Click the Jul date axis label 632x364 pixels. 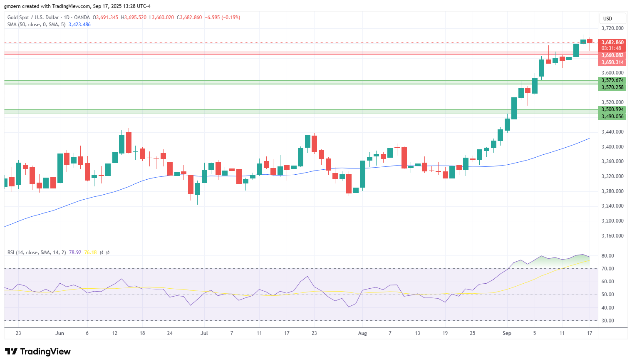tap(204, 333)
